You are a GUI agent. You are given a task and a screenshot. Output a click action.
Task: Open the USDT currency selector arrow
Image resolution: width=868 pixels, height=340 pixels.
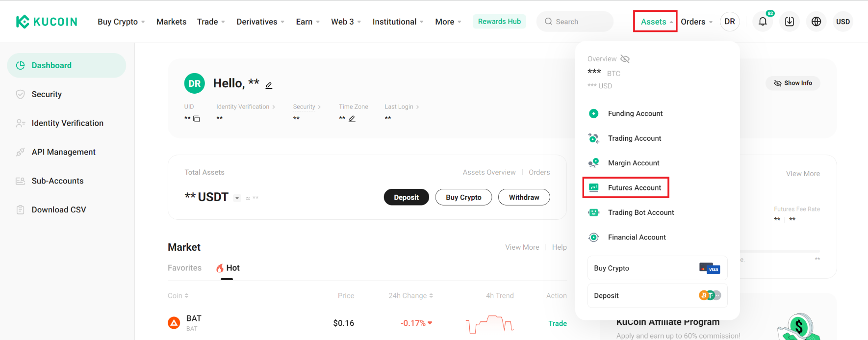(237, 198)
